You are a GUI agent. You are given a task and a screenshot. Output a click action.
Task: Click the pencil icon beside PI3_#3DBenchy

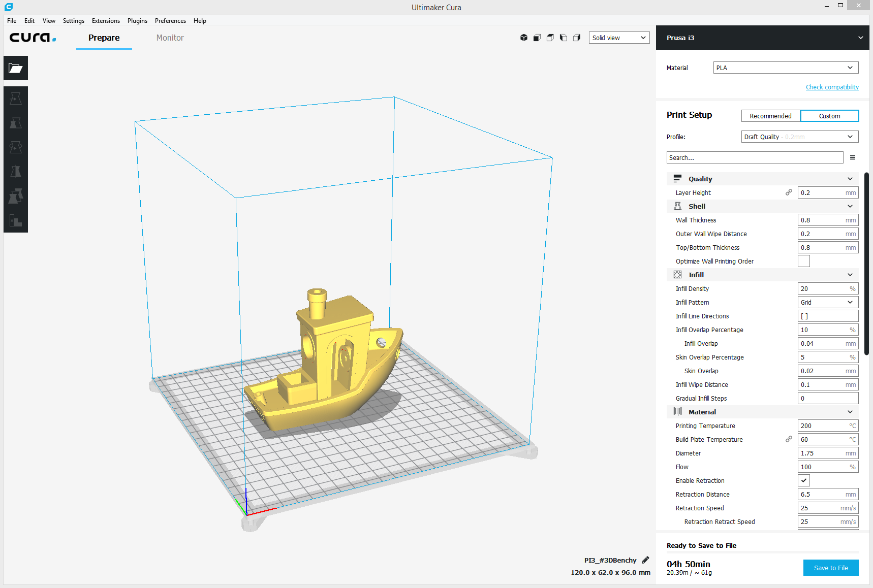pos(645,560)
